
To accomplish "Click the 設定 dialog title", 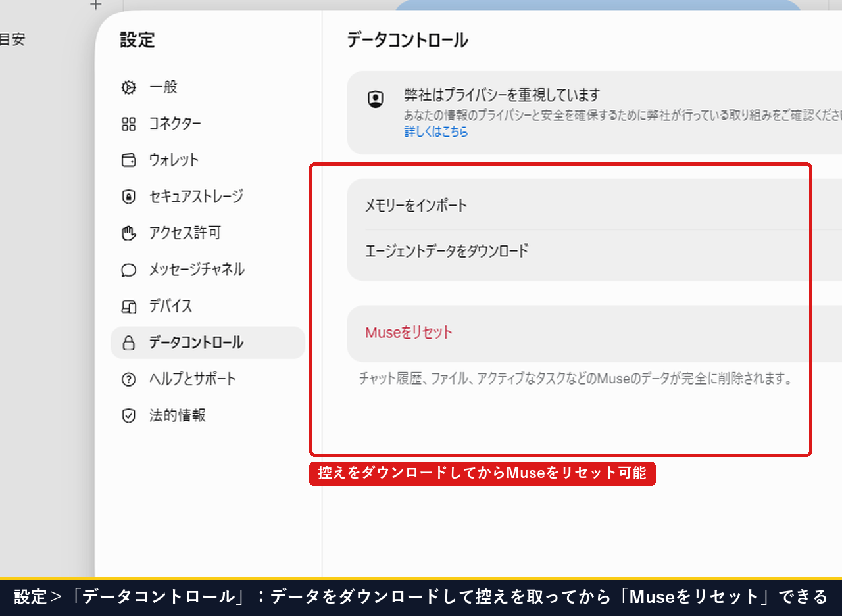I will pyautogui.click(x=137, y=40).
